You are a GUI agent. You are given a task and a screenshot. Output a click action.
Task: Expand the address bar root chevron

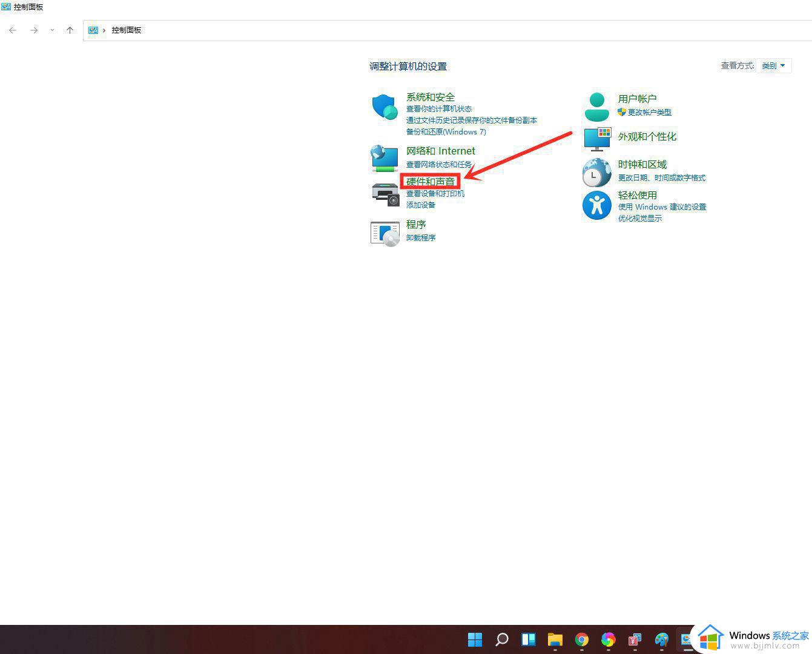[104, 30]
